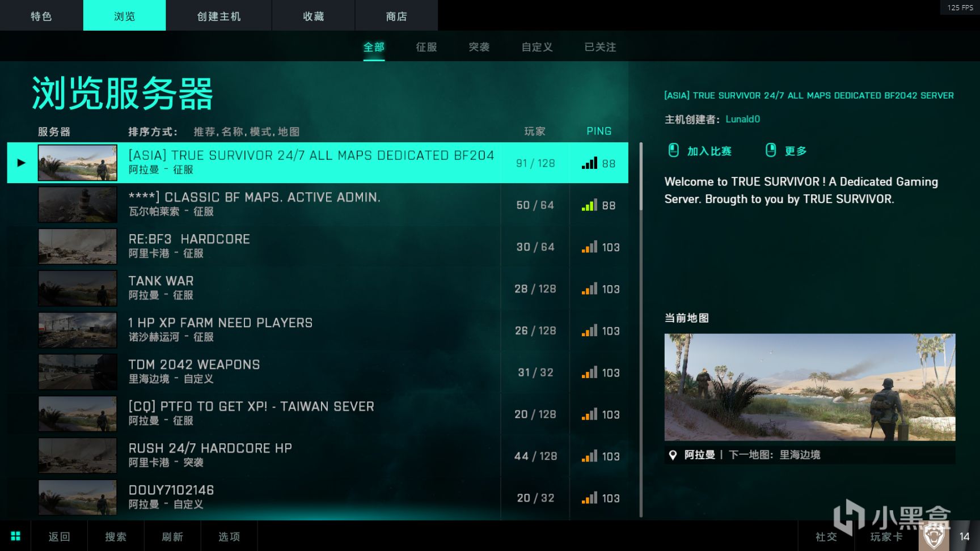Click the 当前地图 map preview image

(x=810, y=387)
